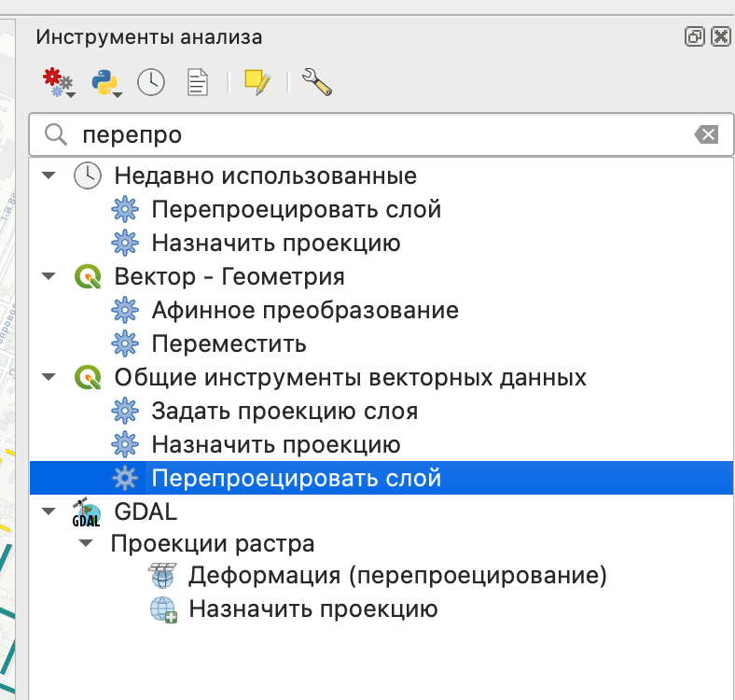Viewport: 735px width, 700px height.
Task: Open the Python scripts menu
Action: tap(106, 82)
